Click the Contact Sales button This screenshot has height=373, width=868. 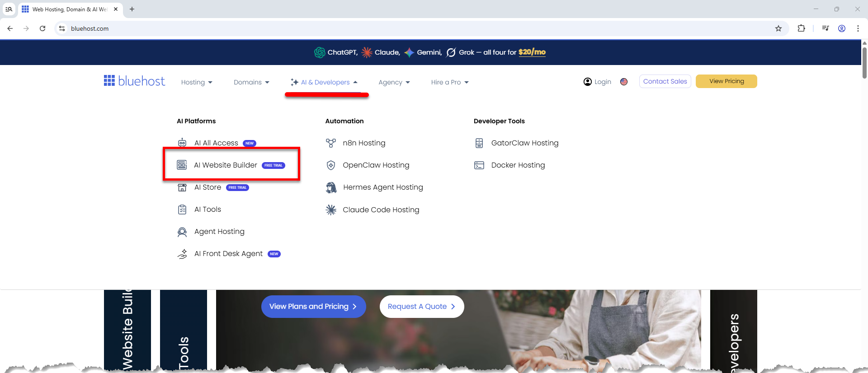[x=665, y=81]
